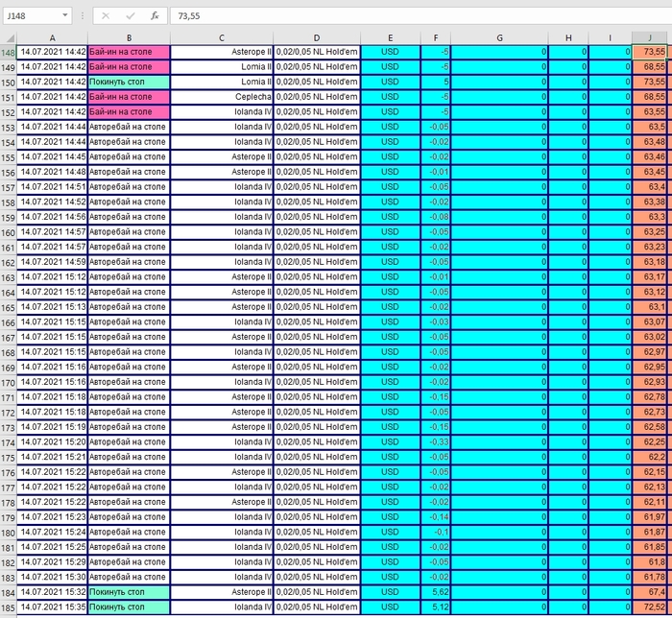Click the date cell 14.07.2021 15:19

52,427
